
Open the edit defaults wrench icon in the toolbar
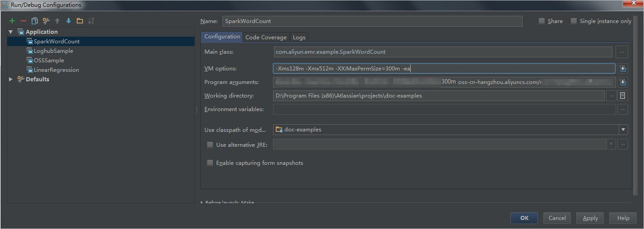[x=46, y=21]
